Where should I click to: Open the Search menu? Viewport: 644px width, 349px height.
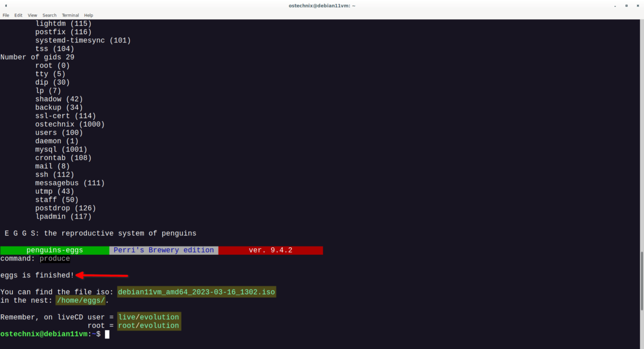coord(49,15)
